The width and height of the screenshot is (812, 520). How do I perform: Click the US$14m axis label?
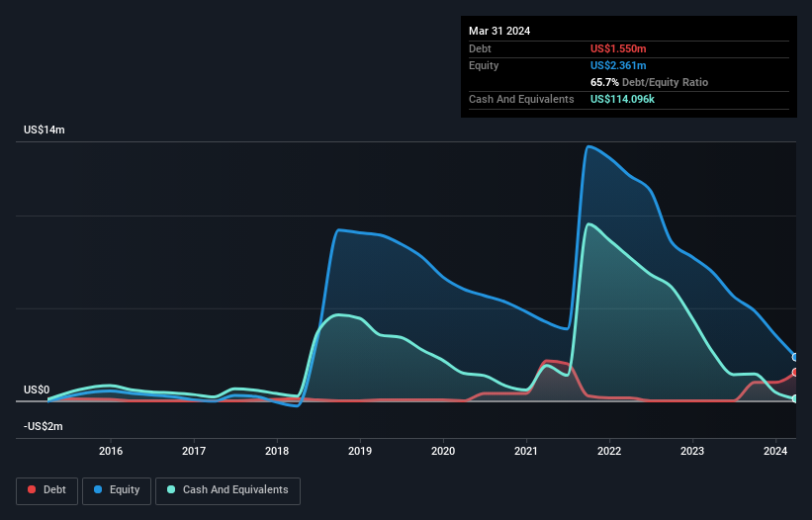point(45,130)
